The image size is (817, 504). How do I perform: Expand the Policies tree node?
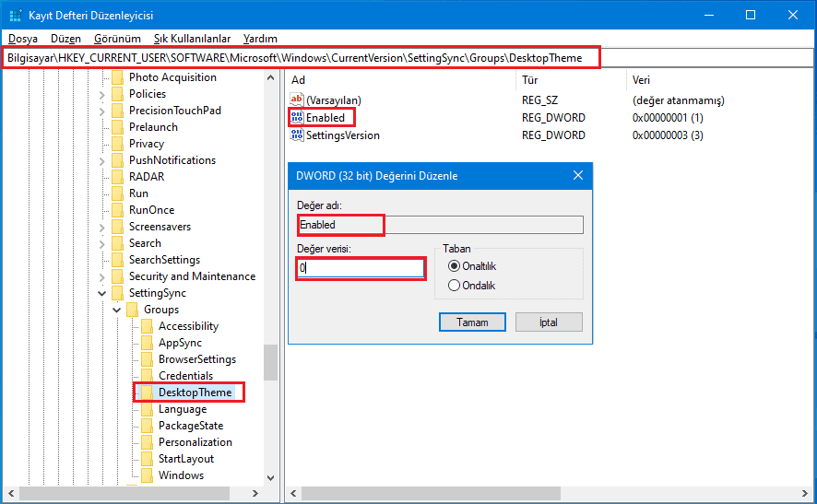tap(102, 94)
